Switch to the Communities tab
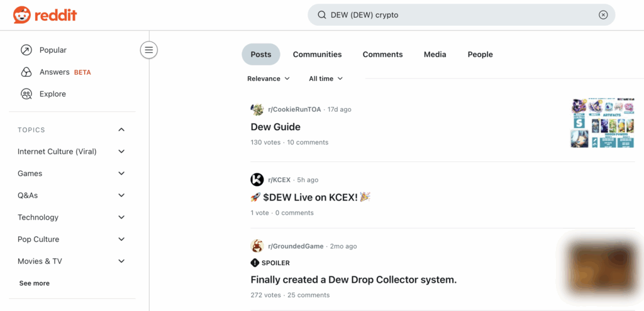The height and width of the screenshot is (311, 644). (x=317, y=55)
